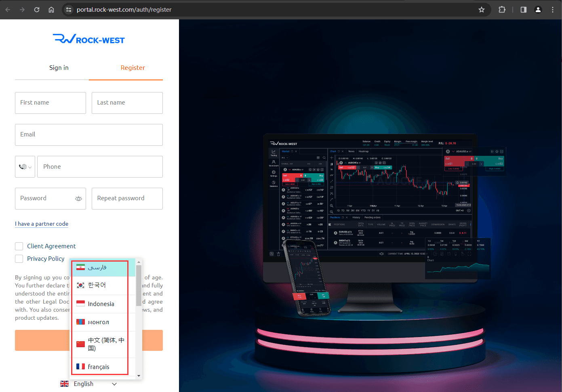Open the Chrome three-dot menu
Viewport: 562px width, 392px height.
(553, 10)
